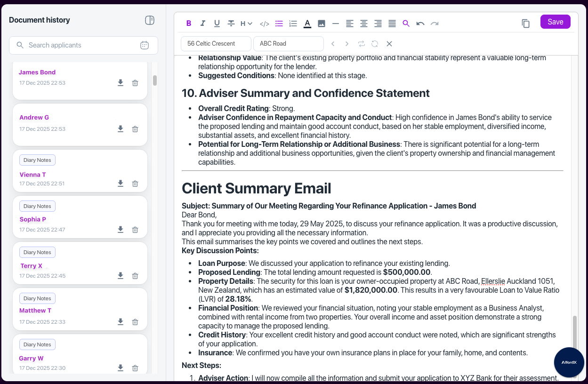The image size is (588, 384).
Task: Insert a code block
Action: tap(265, 24)
